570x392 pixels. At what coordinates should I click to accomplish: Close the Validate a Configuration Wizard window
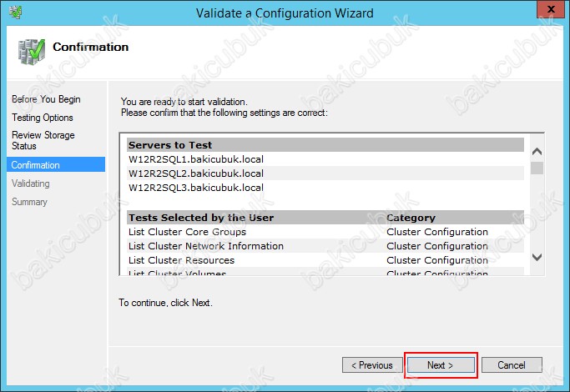[x=549, y=12]
